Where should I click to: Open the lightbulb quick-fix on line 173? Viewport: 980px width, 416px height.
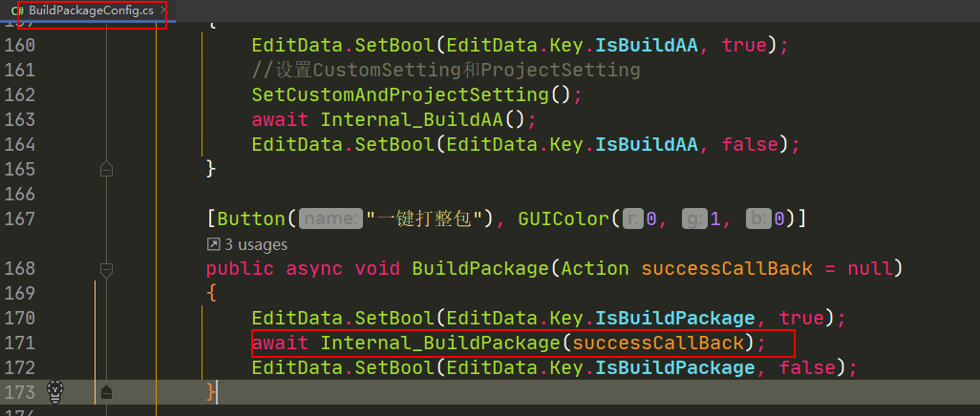(56, 391)
